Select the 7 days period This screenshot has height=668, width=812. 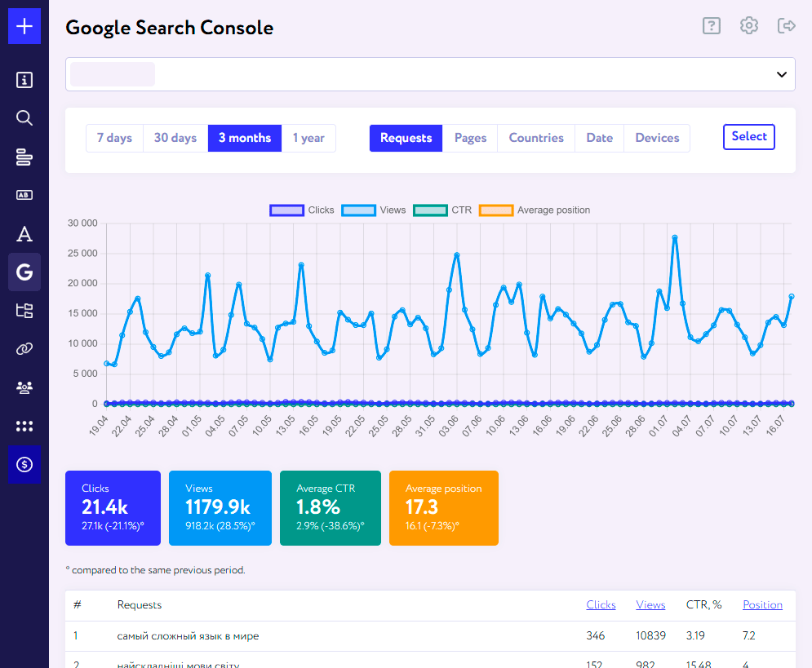coord(114,138)
